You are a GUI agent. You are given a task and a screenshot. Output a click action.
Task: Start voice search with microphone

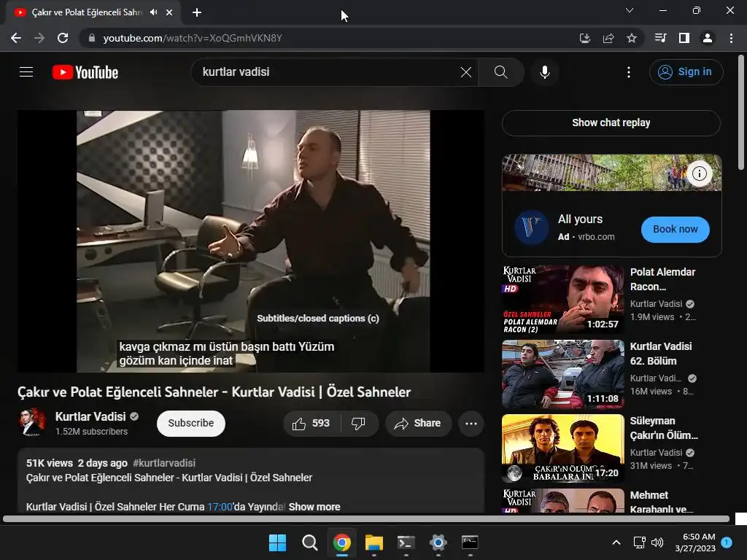[x=544, y=72]
